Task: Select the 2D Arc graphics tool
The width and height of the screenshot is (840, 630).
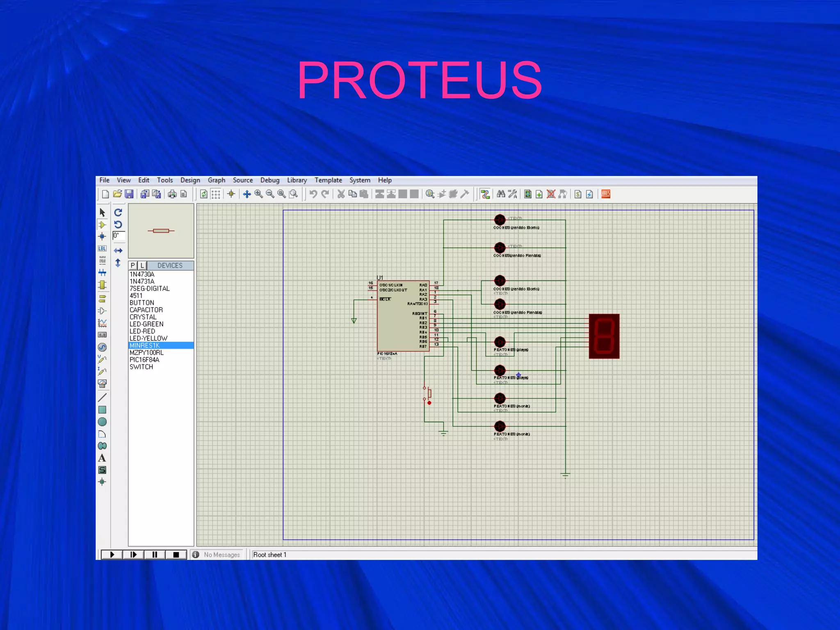Action: (x=103, y=434)
